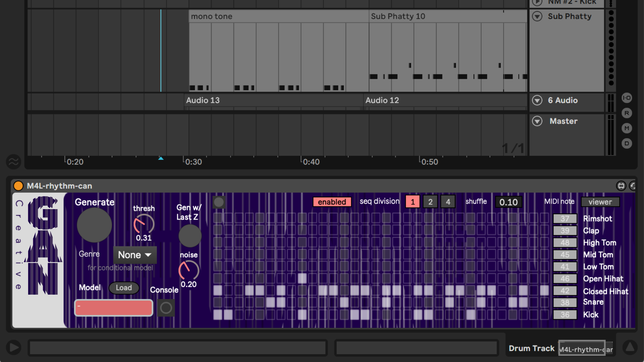Click the Low Tom MIDI note 41 box

565,267
